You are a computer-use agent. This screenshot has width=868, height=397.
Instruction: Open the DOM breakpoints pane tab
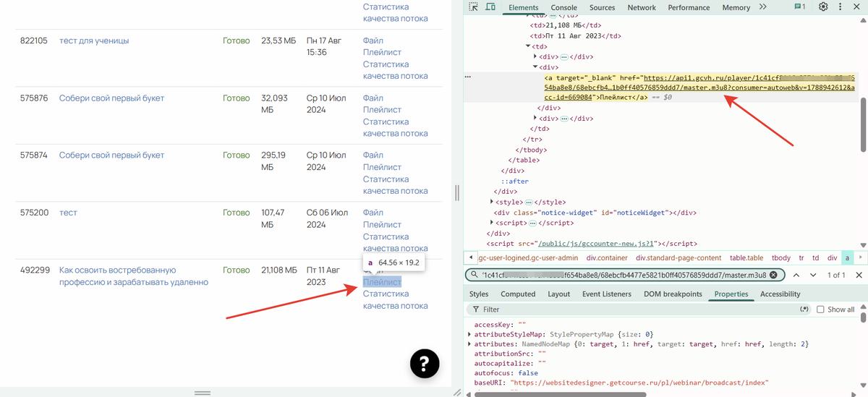(x=673, y=294)
